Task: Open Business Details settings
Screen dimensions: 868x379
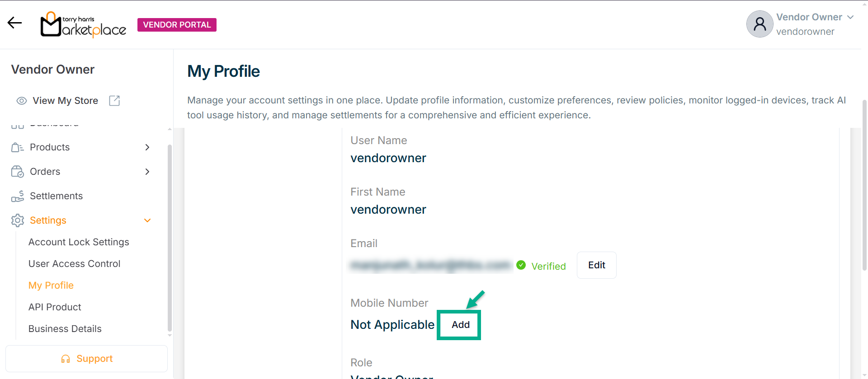Action: 65,329
